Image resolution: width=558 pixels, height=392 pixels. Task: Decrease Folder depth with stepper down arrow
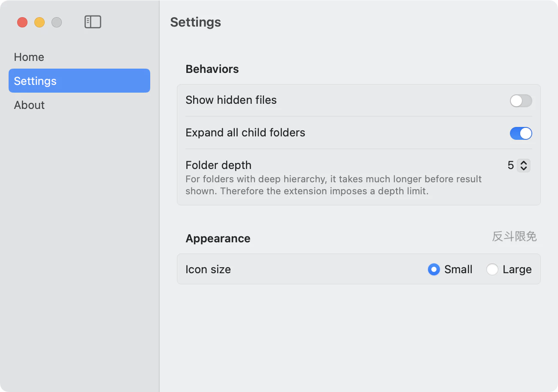(523, 168)
